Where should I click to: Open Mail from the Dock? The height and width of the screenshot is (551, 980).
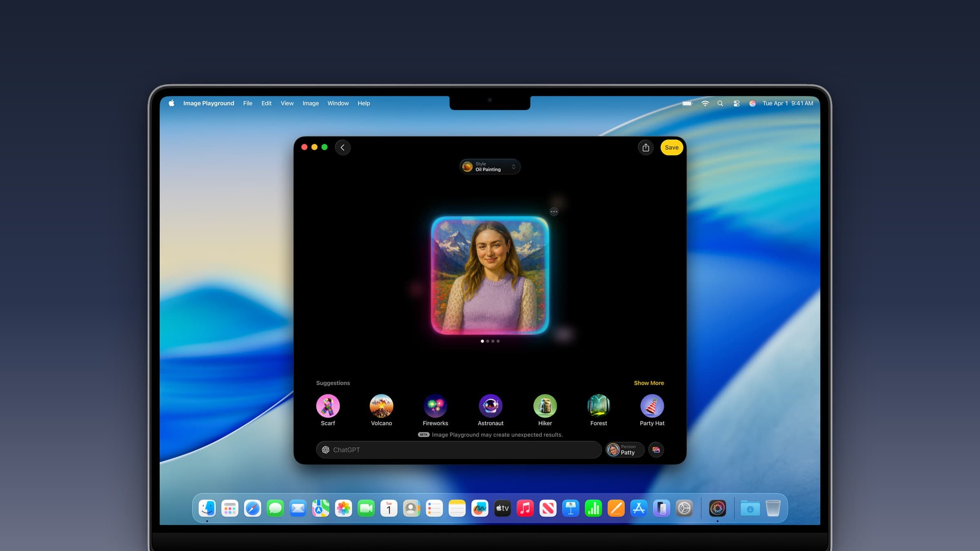[298, 508]
